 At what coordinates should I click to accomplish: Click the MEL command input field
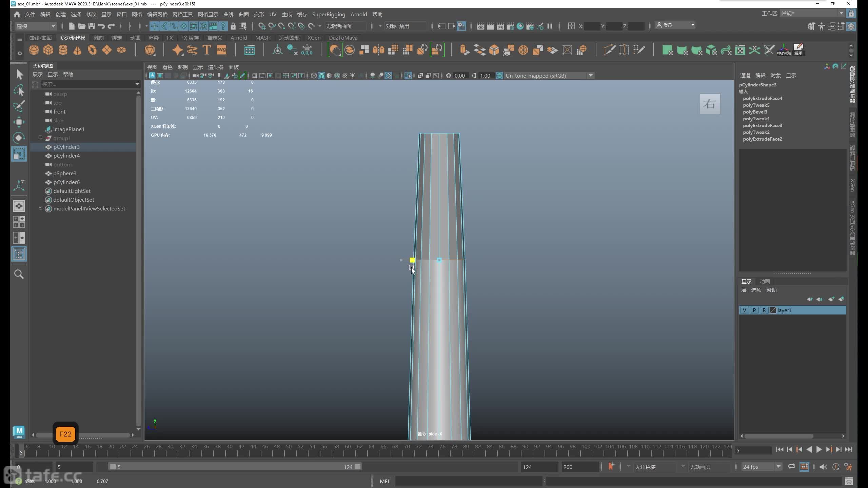click(x=469, y=481)
